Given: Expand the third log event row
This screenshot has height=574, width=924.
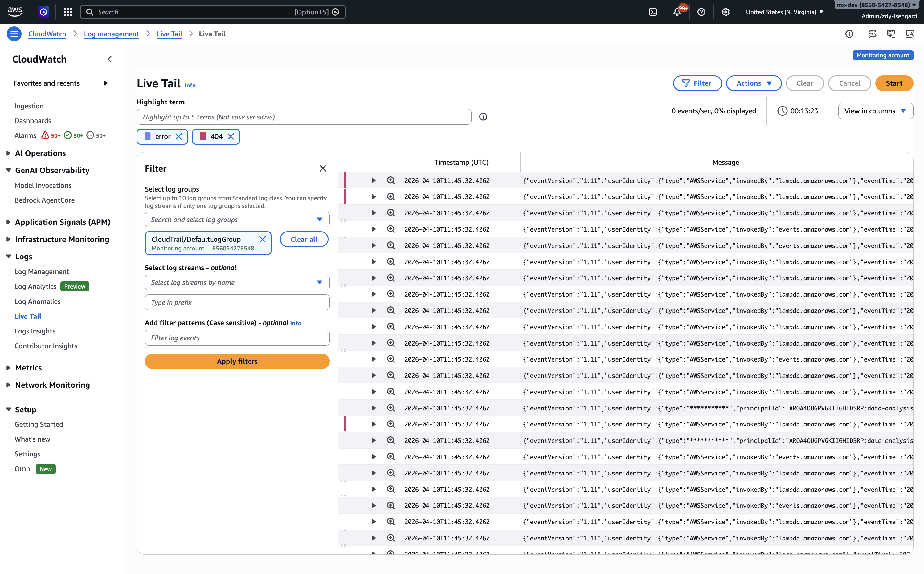Looking at the screenshot, I should pos(373,213).
